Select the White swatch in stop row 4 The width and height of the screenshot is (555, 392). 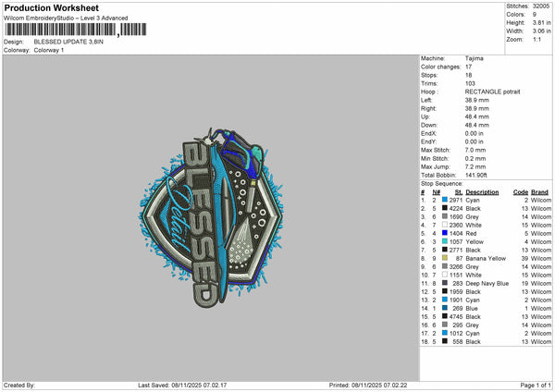(445, 225)
